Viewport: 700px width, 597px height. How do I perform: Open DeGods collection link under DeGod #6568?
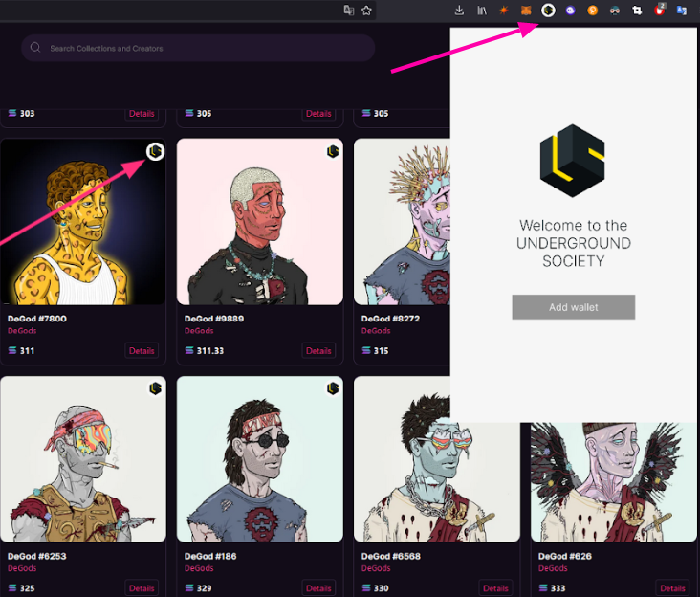pyautogui.click(x=376, y=568)
